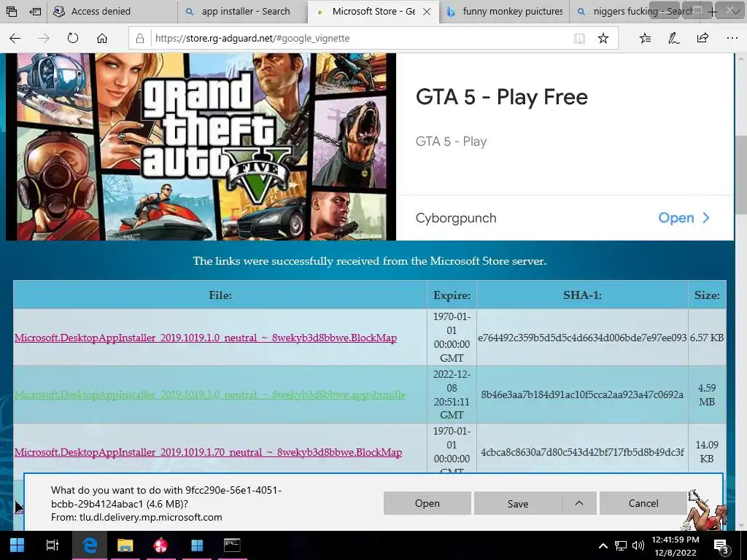Open the clock showing 12:41:59 PM

pos(676,545)
